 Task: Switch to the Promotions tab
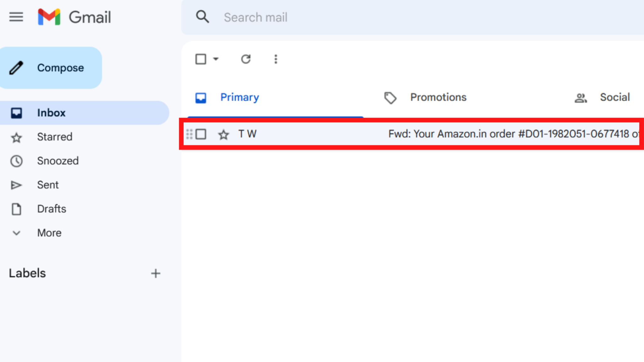(438, 97)
